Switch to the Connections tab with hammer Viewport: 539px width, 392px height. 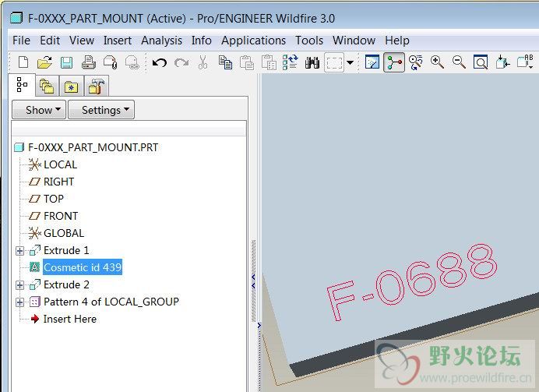point(97,86)
